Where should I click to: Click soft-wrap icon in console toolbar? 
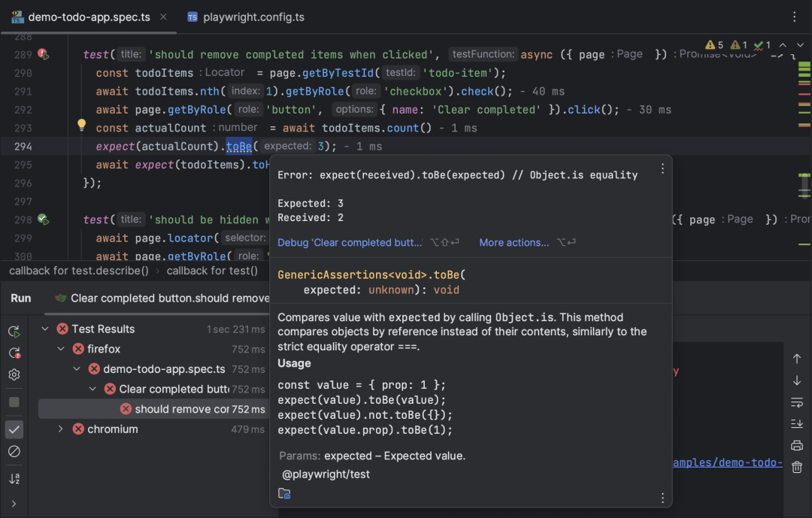[x=797, y=402]
